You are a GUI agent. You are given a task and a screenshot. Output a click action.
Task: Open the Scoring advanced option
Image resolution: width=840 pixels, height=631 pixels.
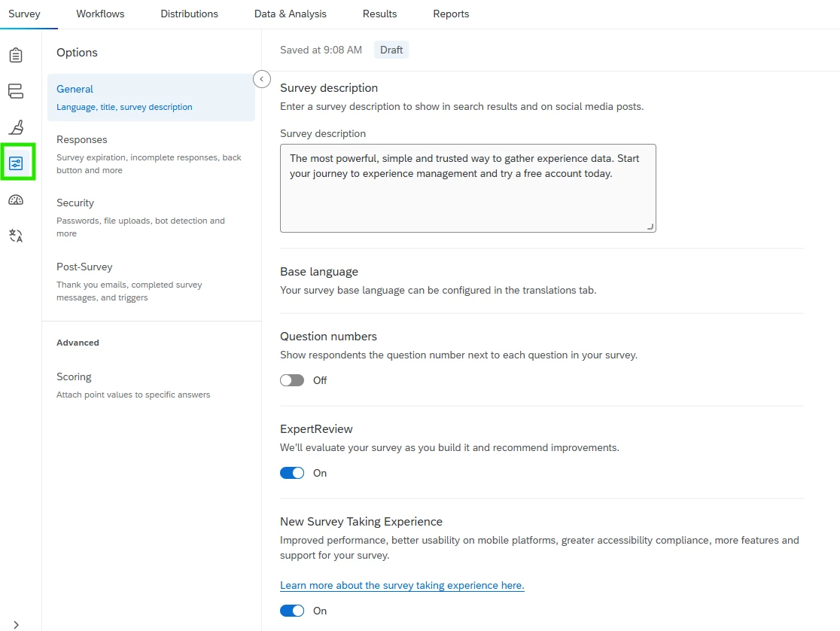click(x=151, y=385)
